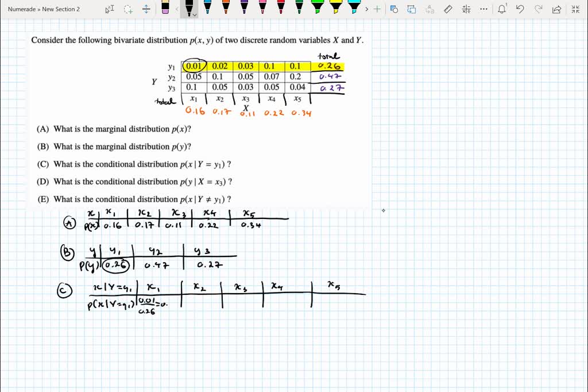Select the Ink Replay tool
588x392 pixels.
click(410, 9)
